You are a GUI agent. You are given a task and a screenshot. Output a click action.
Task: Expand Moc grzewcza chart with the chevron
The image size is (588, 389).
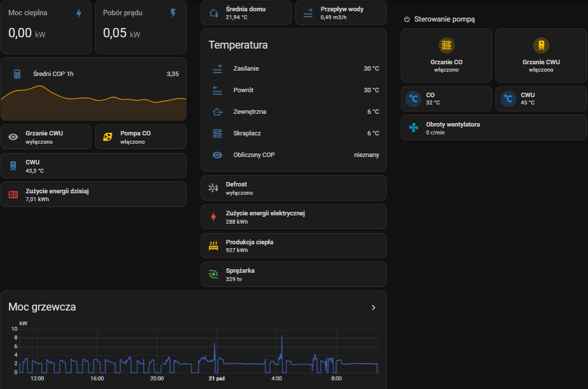pos(373,308)
